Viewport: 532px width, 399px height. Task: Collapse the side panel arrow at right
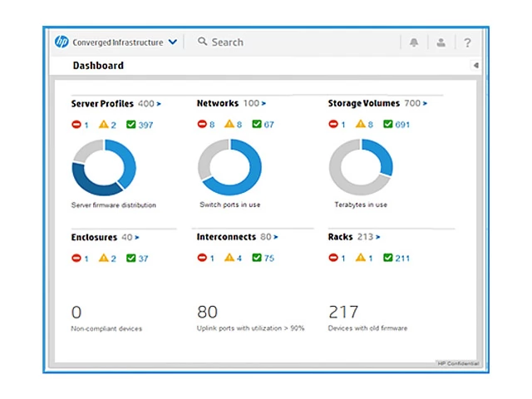click(475, 66)
